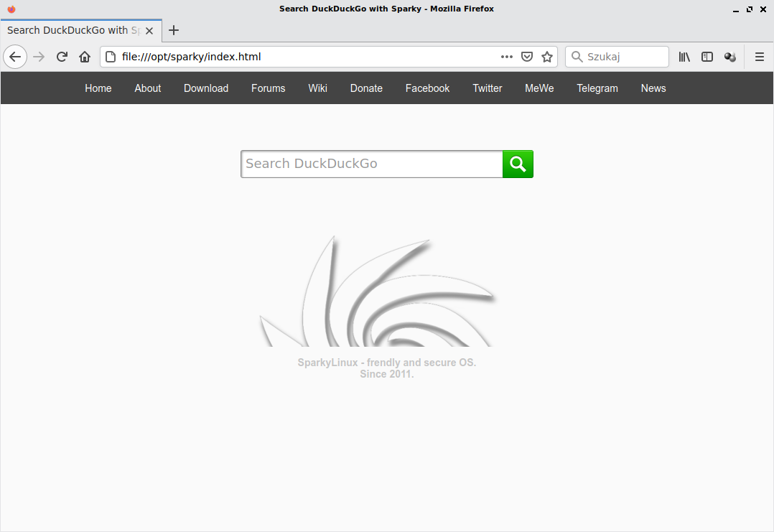Select the Search DuckDuckGo with Sparky tab

[x=81, y=31]
